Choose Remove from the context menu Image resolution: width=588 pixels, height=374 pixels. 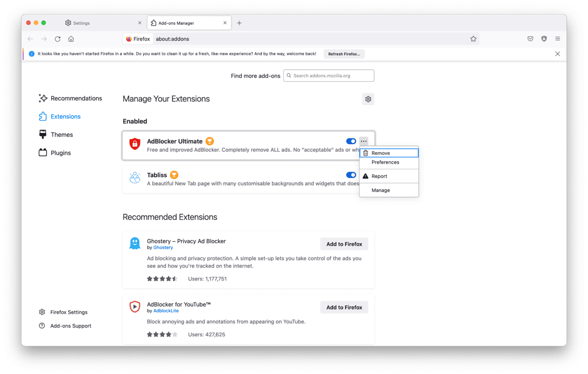(x=389, y=153)
